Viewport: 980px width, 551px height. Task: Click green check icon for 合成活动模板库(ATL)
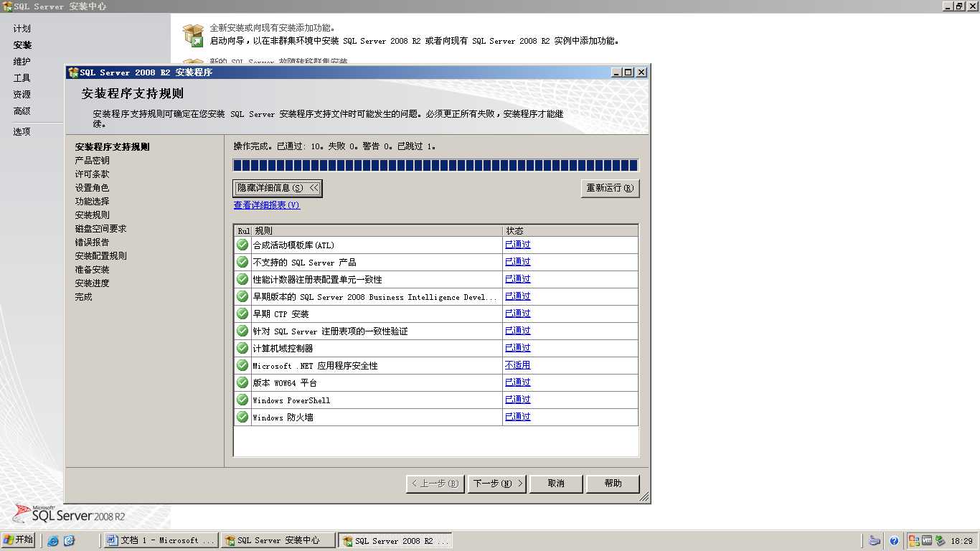coord(242,245)
